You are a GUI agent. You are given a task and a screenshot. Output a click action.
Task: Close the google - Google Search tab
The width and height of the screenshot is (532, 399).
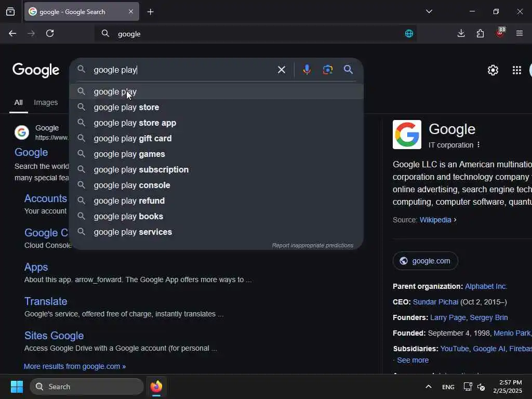[131, 11]
